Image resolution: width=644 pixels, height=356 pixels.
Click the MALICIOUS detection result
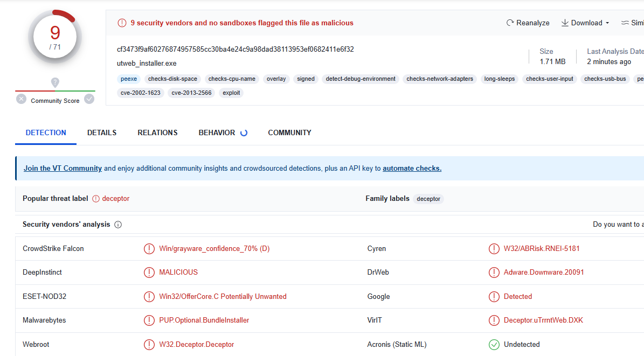click(x=178, y=272)
